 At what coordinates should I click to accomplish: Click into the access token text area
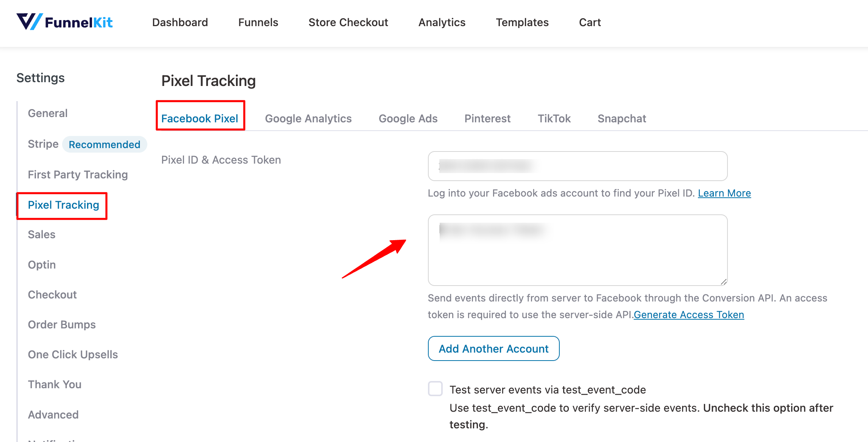point(578,250)
